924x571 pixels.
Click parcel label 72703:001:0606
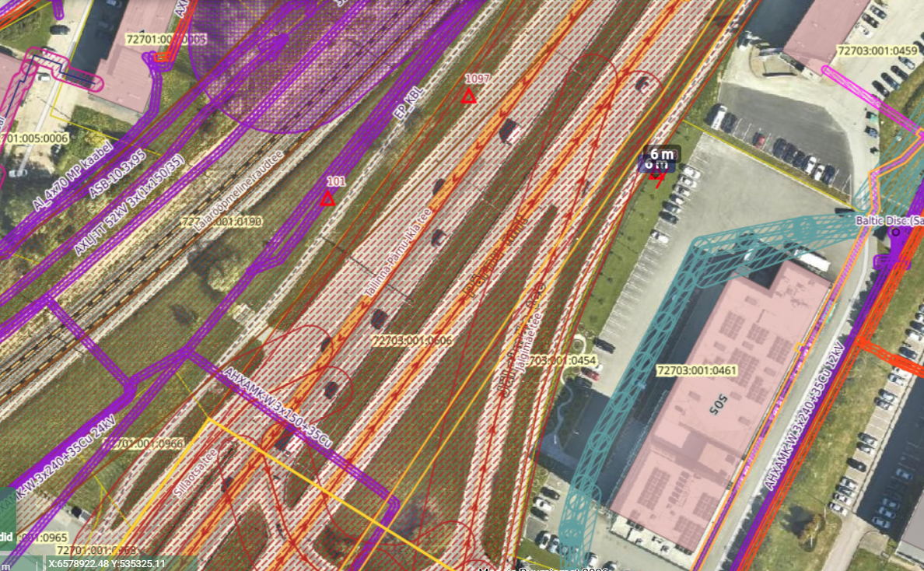(x=412, y=340)
